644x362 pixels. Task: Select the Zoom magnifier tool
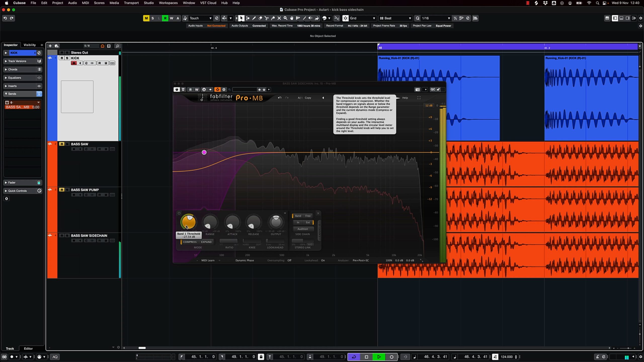click(286, 18)
